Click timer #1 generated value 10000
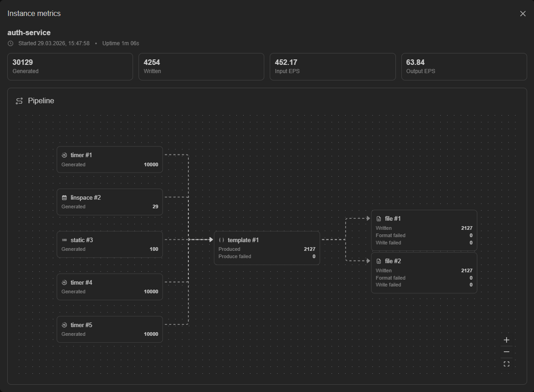Viewport: 534px width, 392px height. pos(151,164)
